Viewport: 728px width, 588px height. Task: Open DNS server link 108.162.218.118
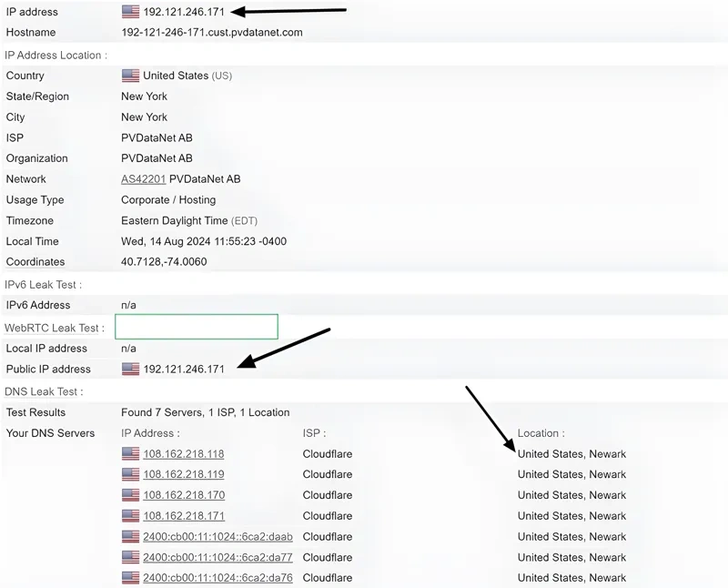pos(184,453)
